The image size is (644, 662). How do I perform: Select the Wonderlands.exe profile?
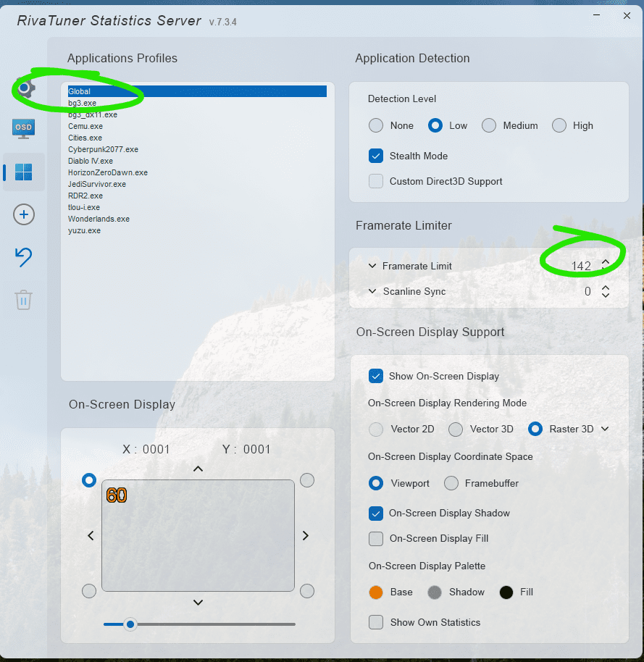click(x=197, y=219)
